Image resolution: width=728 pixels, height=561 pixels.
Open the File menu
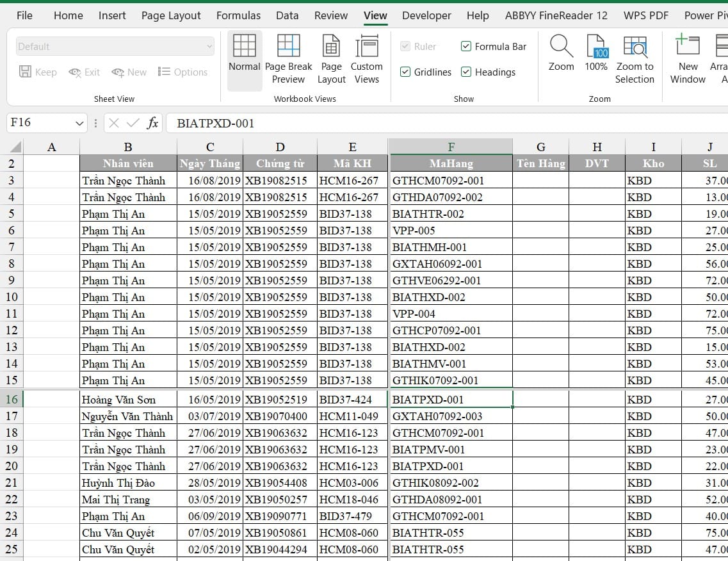pyautogui.click(x=24, y=15)
